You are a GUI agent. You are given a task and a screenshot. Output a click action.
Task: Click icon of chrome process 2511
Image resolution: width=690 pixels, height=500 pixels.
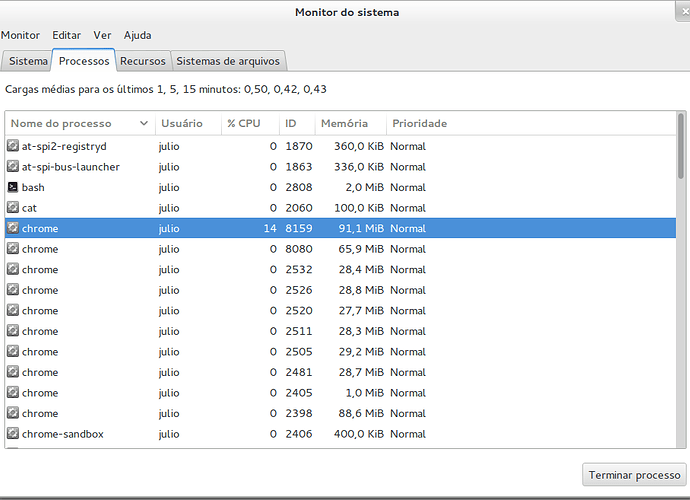tap(13, 331)
